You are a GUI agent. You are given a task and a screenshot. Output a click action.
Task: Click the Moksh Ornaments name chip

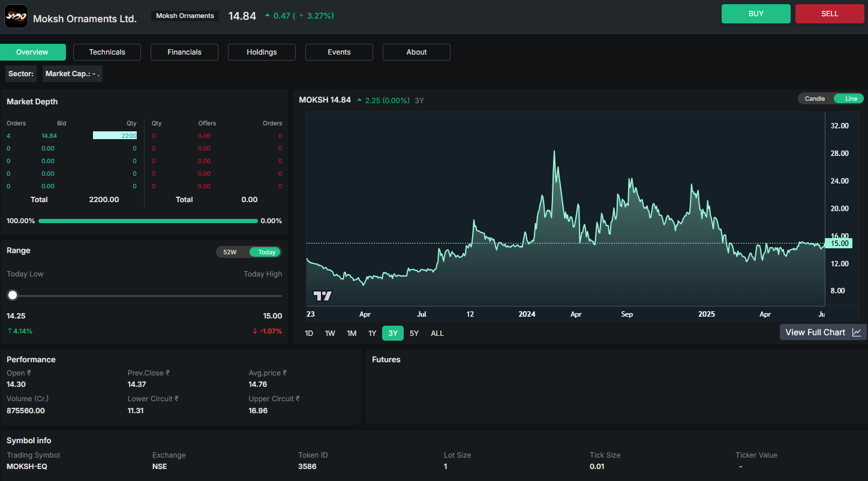pos(185,16)
